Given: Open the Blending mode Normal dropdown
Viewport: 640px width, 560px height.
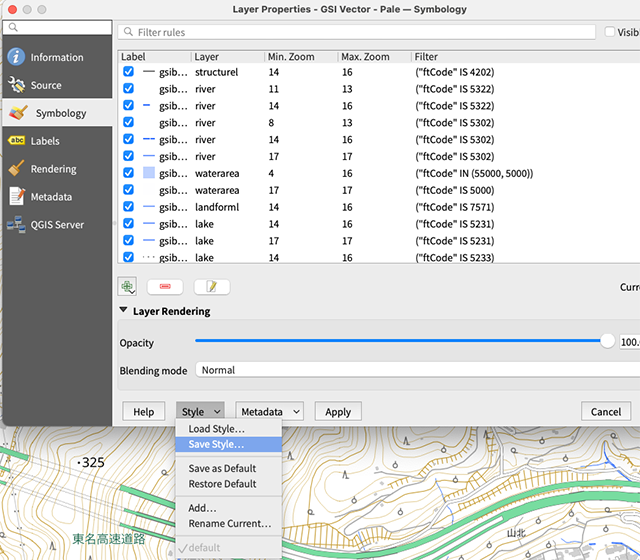Looking at the screenshot, I should pyautogui.click(x=418, y=370).
